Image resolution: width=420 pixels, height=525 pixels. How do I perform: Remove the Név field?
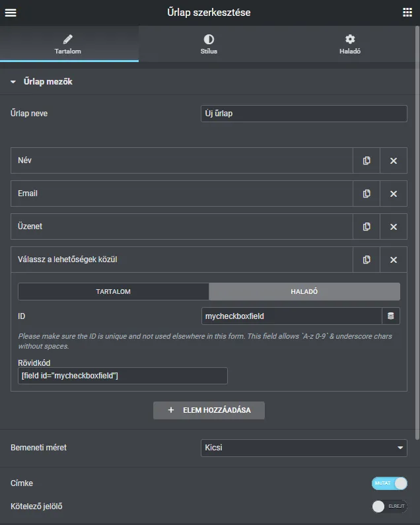coord(394,160)
